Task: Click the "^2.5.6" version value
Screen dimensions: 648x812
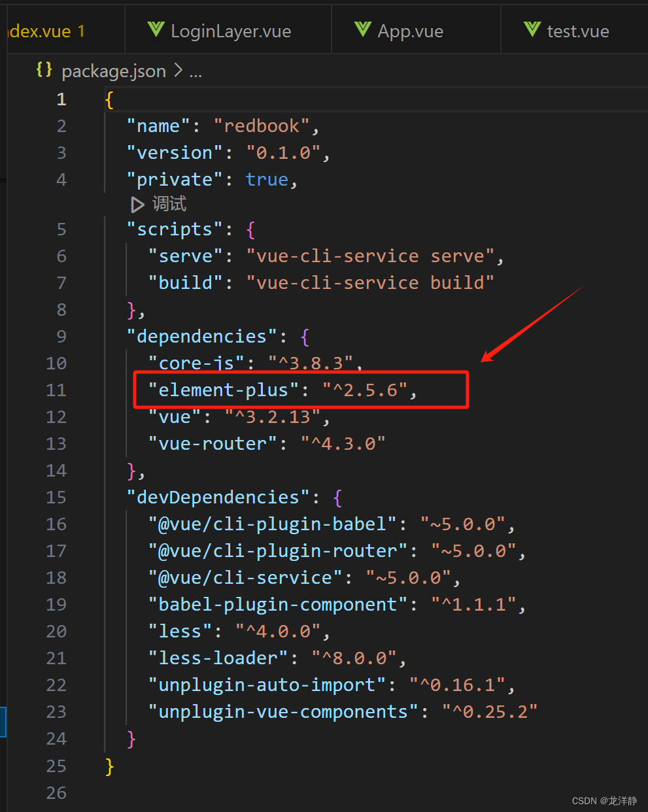Action: [x=365, y=390]
